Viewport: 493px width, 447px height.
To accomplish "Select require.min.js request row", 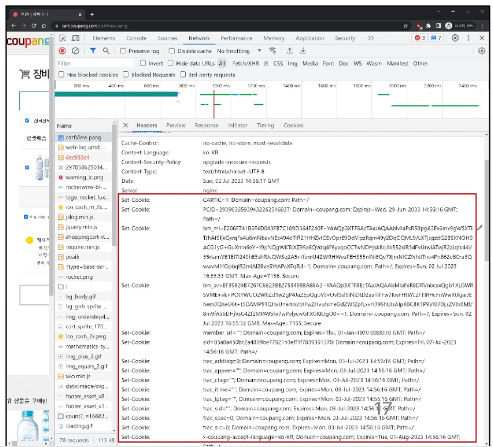I will point(84,247).
